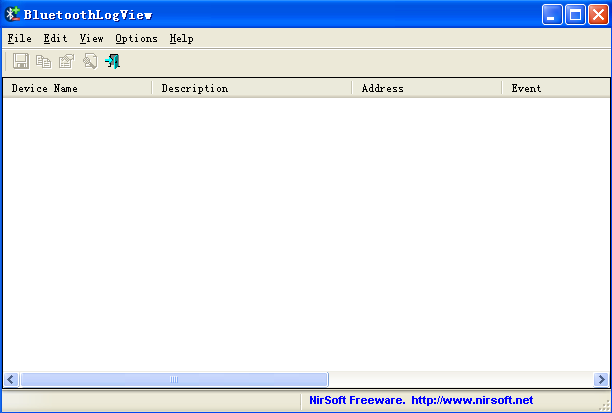The image size is (612, 413).
Task: Click the horizontal scrollbar thumb
Action: [174, 380]
